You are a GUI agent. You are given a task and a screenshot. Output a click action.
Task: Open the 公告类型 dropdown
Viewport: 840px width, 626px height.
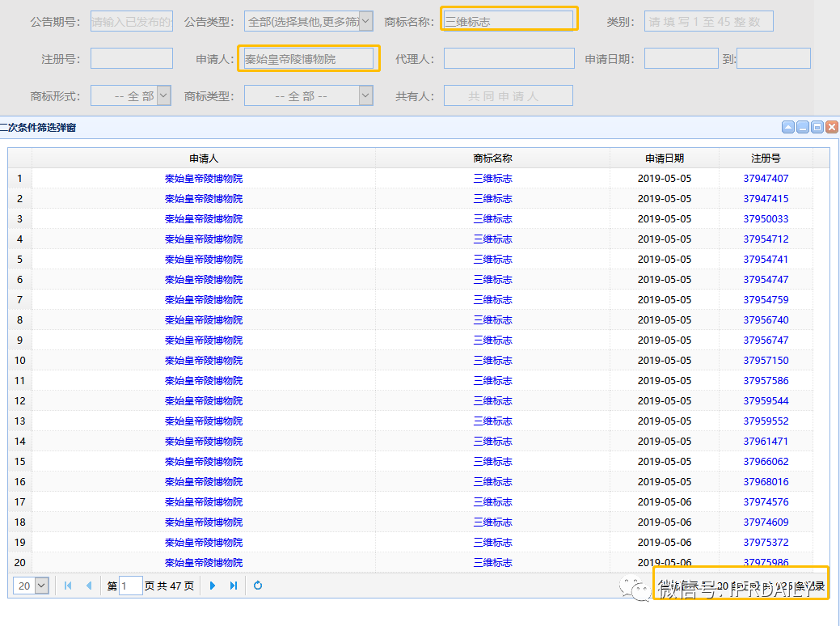coord(365,22)
